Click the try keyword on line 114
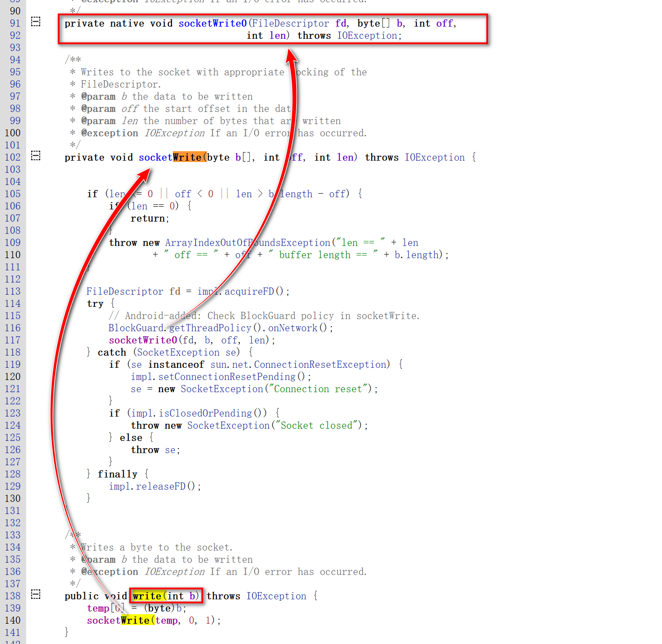 [95, 303]
